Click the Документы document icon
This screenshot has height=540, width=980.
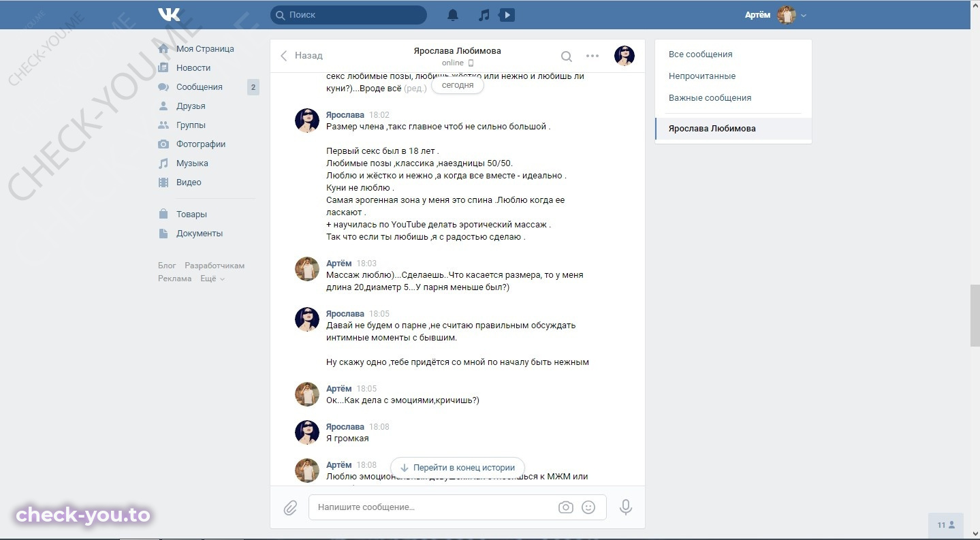tap(163, 234)
